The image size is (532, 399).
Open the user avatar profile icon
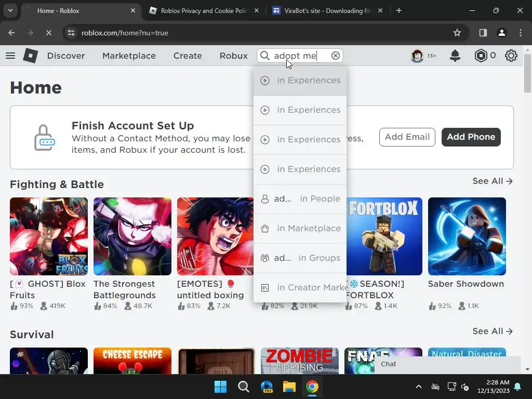tap(417, 56)
